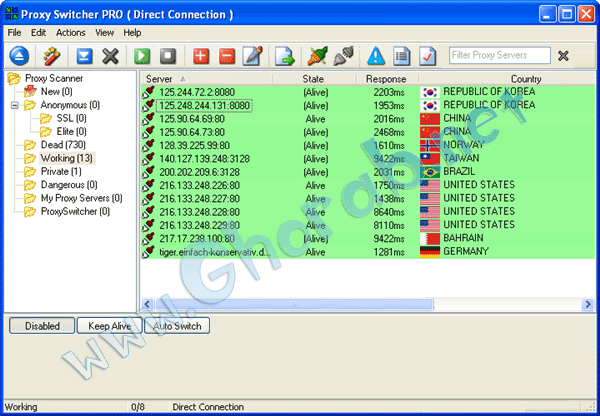Click the gray disconnect plug icon

point(344,56)
